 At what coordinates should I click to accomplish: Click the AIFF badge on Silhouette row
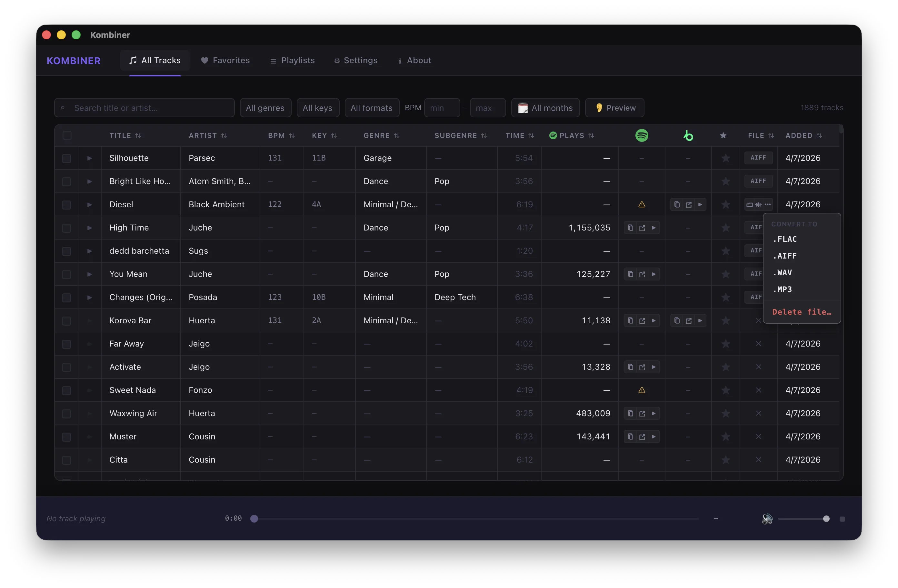click(x=758, y=158)
